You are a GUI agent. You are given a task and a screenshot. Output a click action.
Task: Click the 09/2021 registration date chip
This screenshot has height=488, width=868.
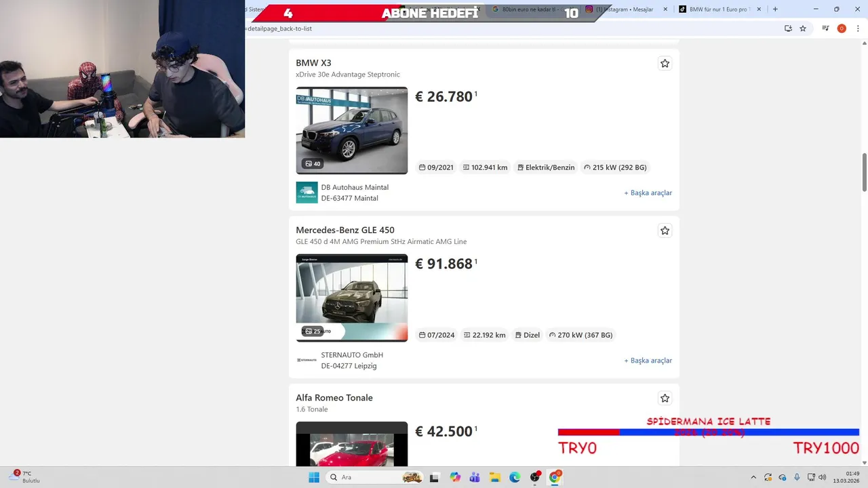point(436,167)
